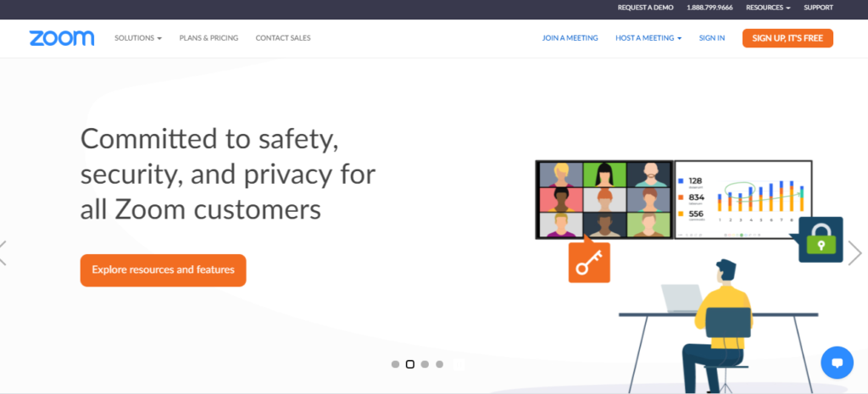868x394 pixels.
Task: Click the green padlock icon
Action: tap(821, 240)
